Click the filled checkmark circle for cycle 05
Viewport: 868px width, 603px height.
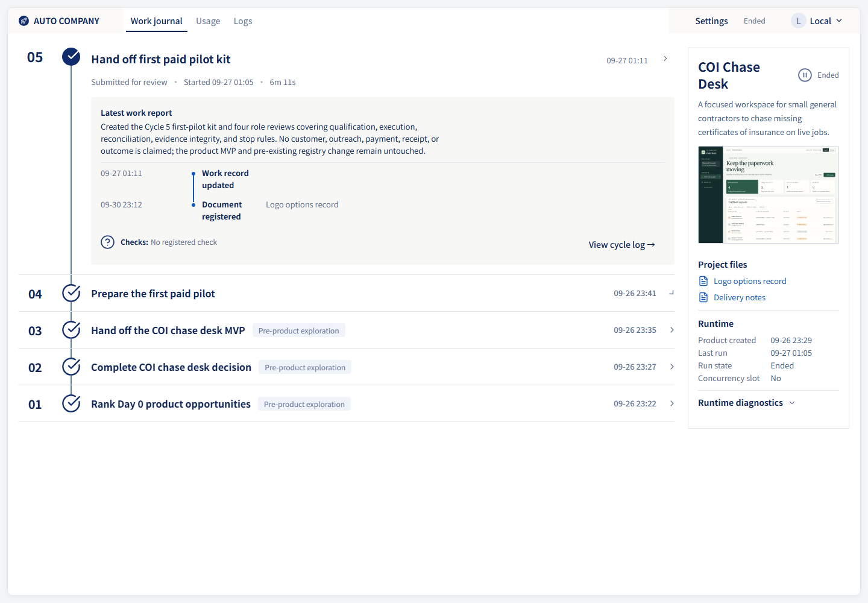click(x=71, y=57)
